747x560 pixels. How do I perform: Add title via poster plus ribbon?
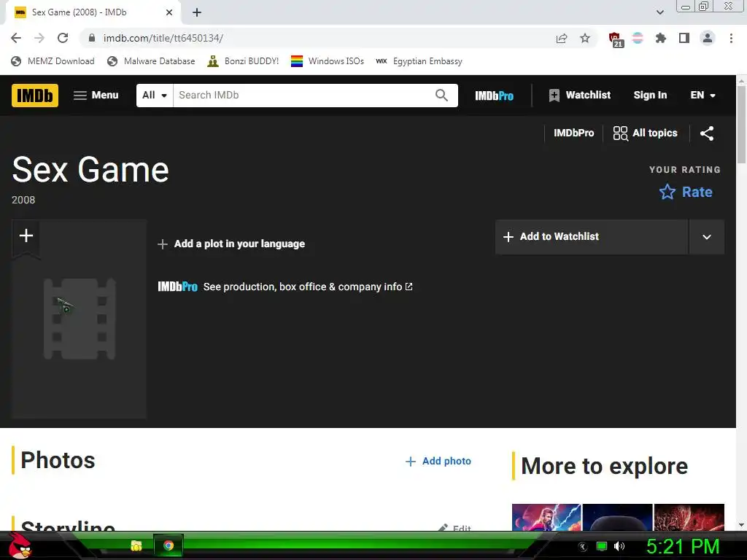26,236
